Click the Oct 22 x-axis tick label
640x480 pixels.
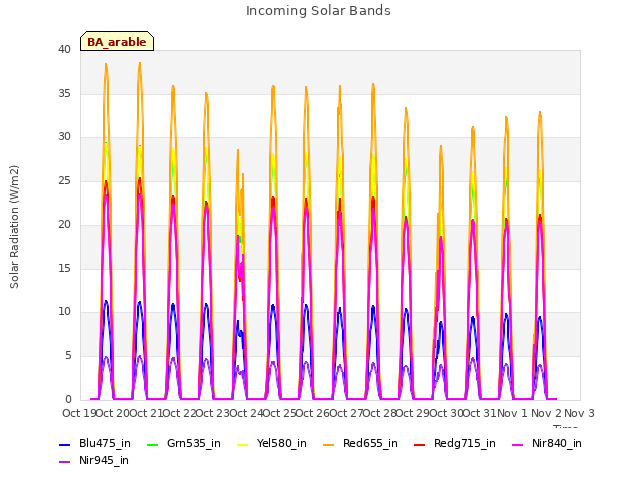pyautogui.click(x=180, y=413)
